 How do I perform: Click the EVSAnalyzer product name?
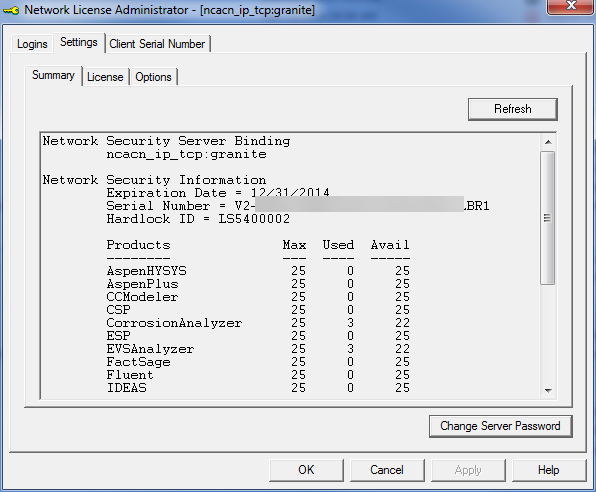tap(150, 349)
